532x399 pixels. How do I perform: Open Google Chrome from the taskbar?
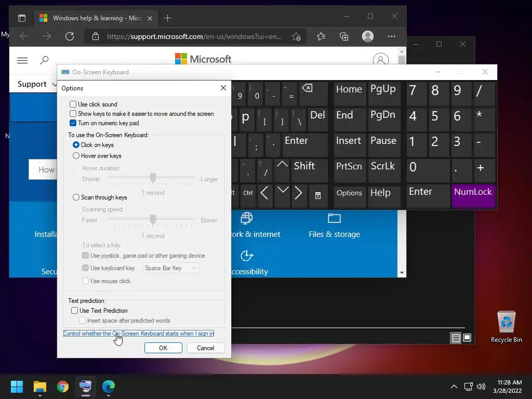pyautogui.click(x=63, y=387)
